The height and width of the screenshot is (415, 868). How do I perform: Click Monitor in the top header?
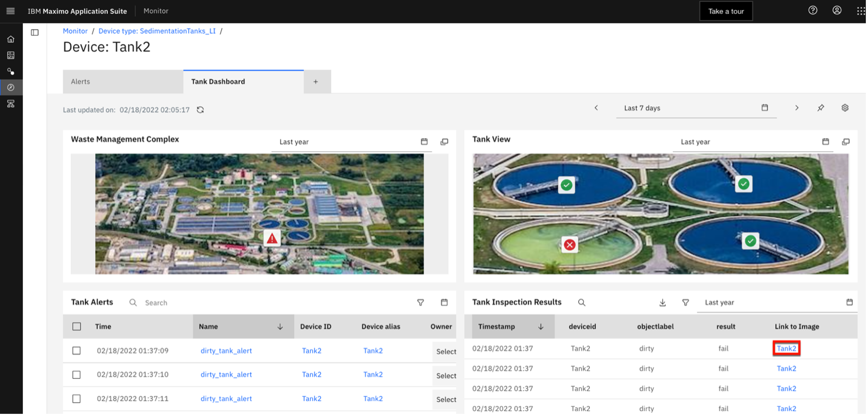[156, 11]
